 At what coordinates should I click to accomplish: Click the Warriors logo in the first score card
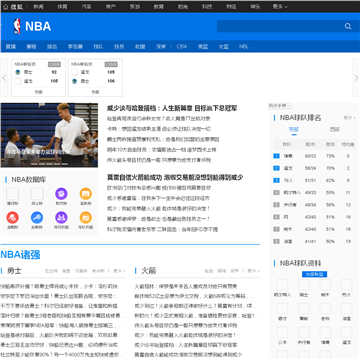[18, 72]
